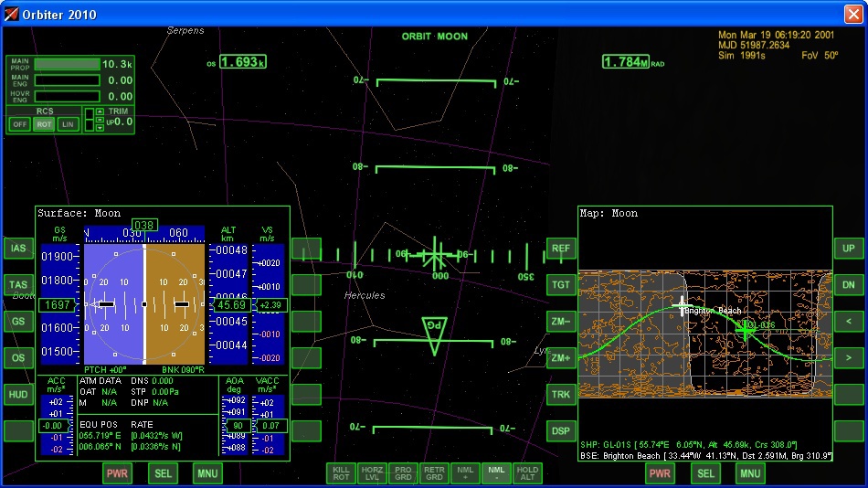This screenshot has width=868, height=488.
Task: Click the Orbiter 2010 title bar icon
Action: [x=11, y=14]
